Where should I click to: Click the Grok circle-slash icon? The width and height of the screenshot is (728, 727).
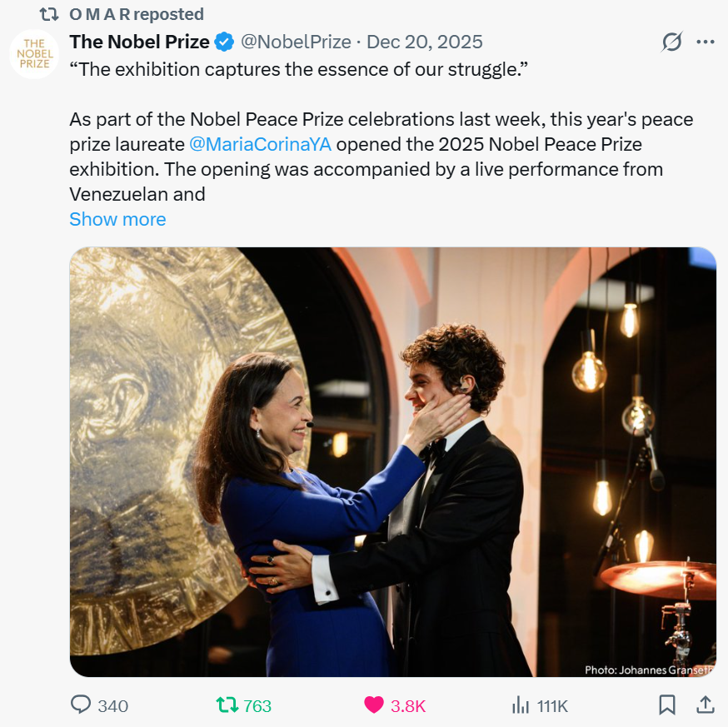click(672, 42)
